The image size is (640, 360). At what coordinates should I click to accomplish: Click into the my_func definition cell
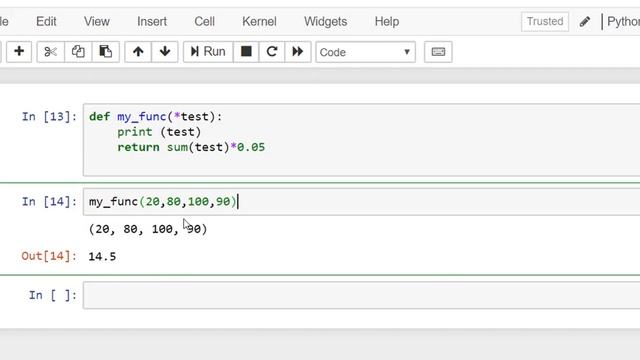(x=361, y=140)
